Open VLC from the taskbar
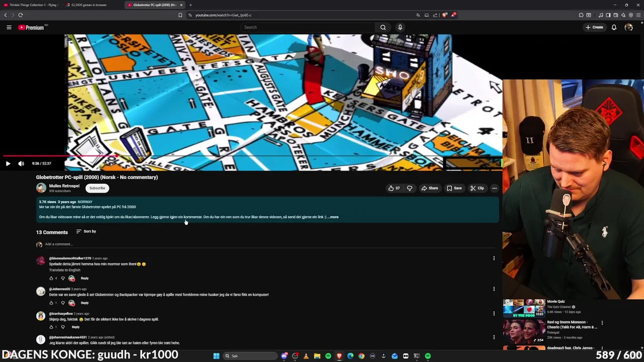Screen dimensions: 644x362 306,356
